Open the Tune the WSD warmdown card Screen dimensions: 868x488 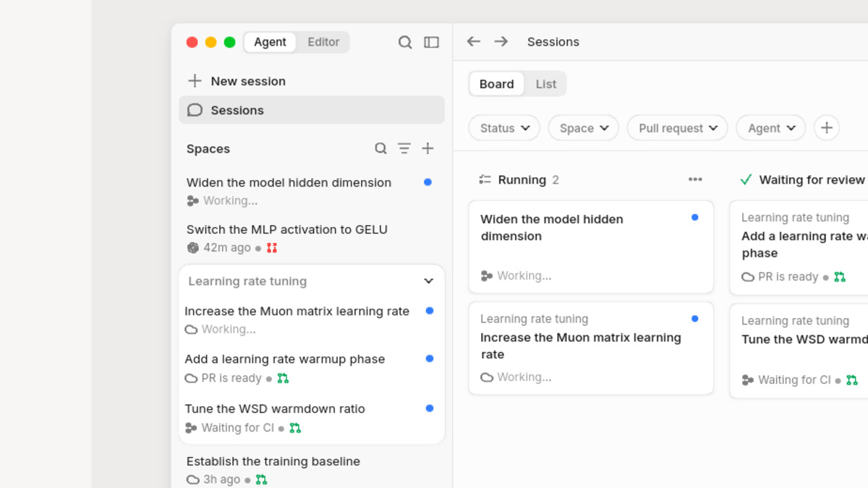click(799, 351)
